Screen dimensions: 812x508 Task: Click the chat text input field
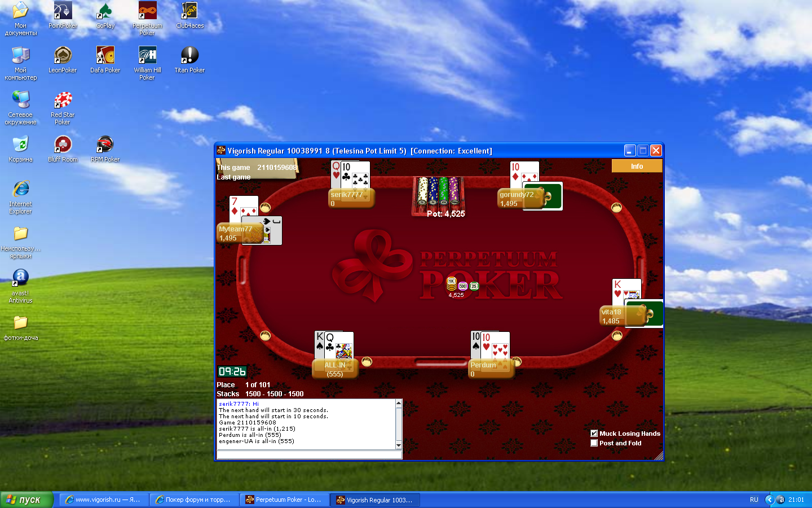pos(309,455)
